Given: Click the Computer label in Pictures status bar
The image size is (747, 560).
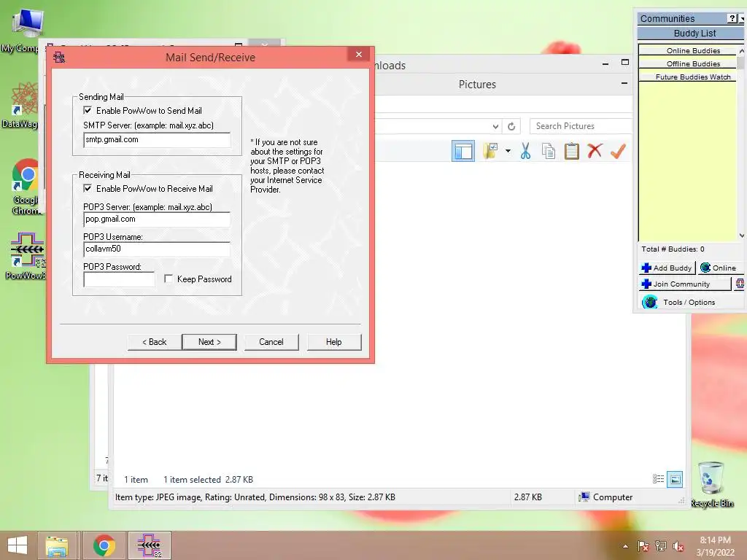Looking at the screenshot, I should 613,497.
